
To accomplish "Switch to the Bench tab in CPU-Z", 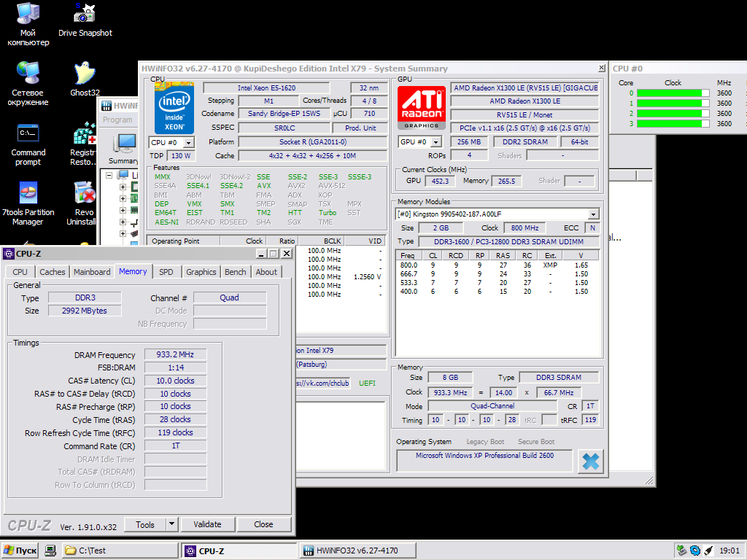I will click(x=236, y=272).
